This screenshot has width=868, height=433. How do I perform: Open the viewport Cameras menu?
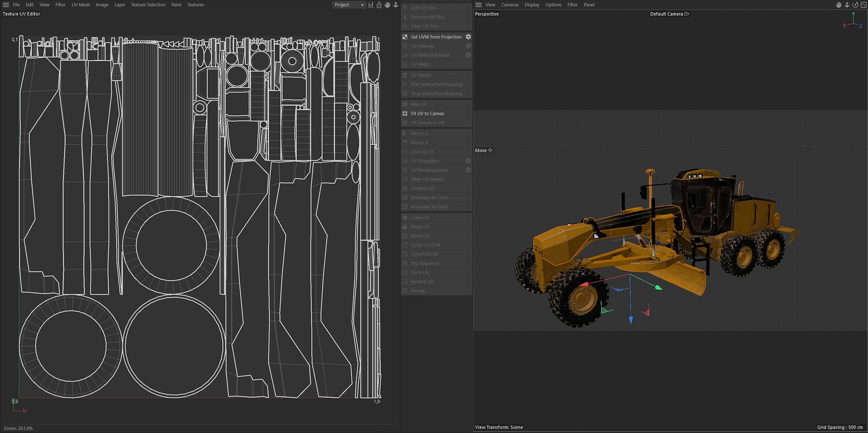coord(510,5)
